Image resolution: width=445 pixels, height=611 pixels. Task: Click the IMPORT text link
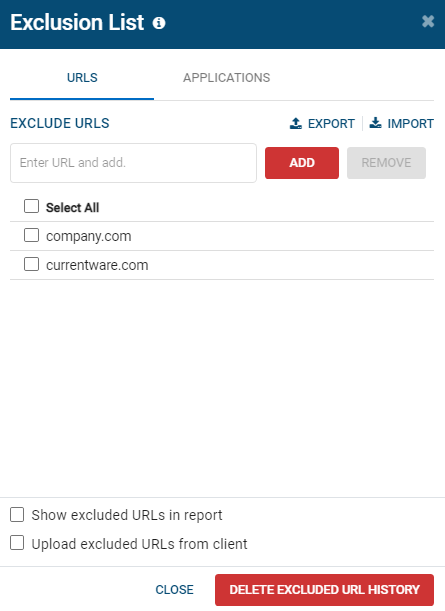tap(410, 124)
